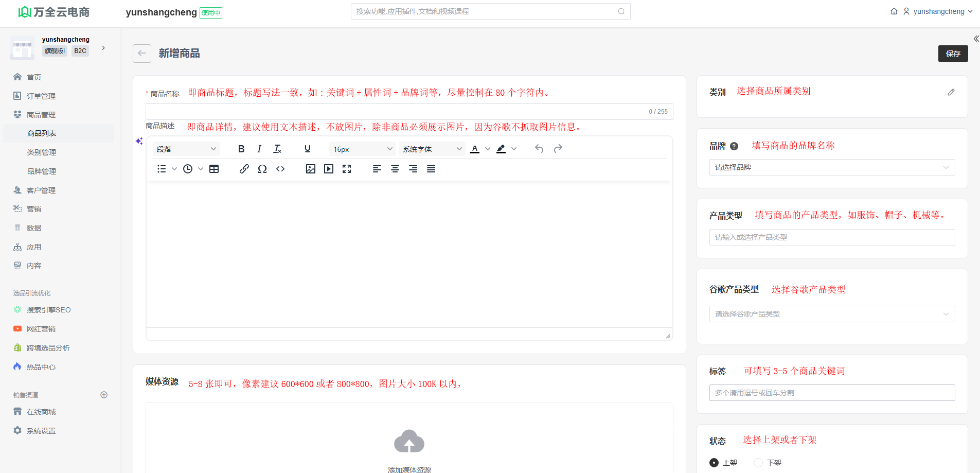
Task: Click the Bold formatting icon
Action: (x=241, y=149)
